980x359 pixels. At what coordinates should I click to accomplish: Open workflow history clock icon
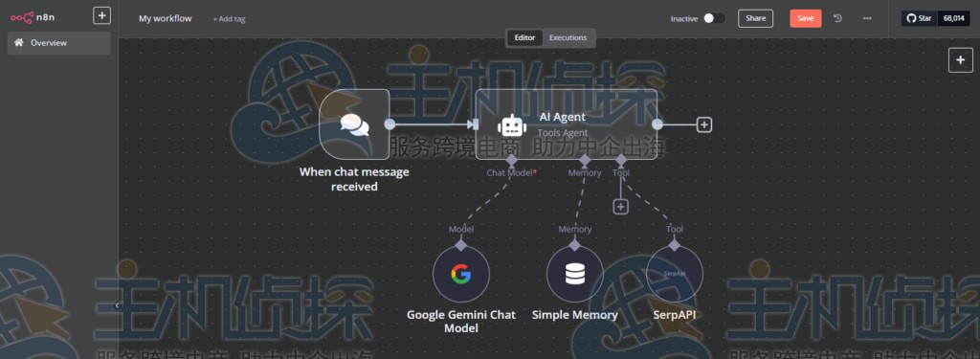coord(838,18)
